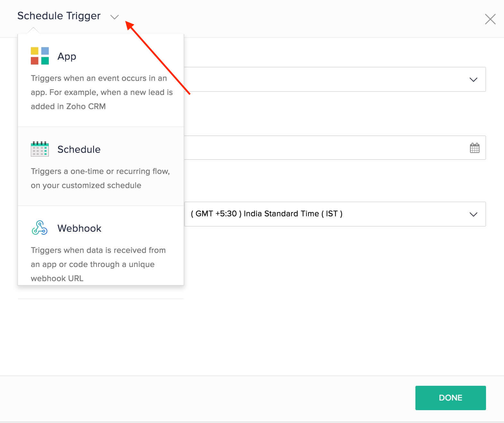Screen dimensions: 504x423
Task: Click the Schedule option description text
Action: pos(100,178)
